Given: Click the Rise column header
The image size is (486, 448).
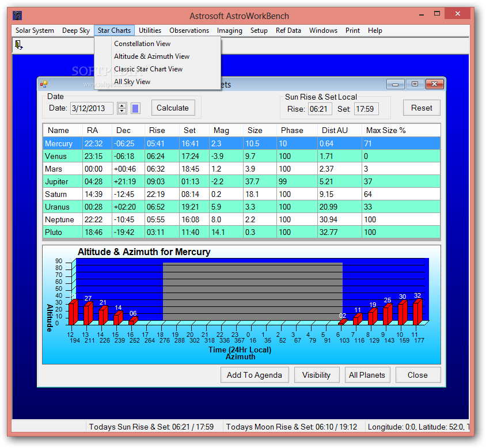Looking at the screenshot, I should coord(162,130).
